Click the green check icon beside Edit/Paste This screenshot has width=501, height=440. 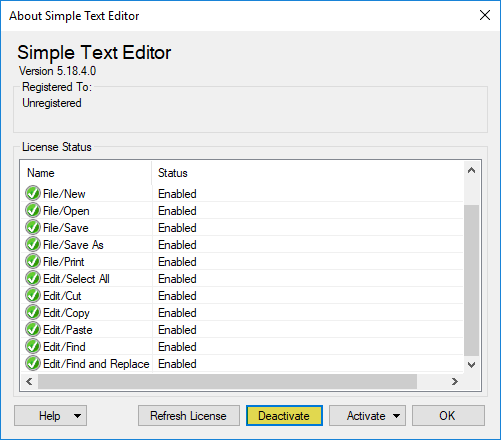33,329
